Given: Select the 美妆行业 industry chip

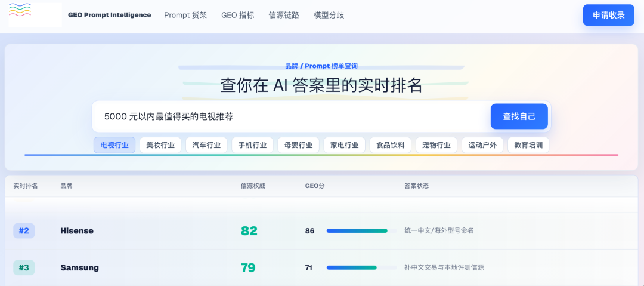Looking at the screenshot, I should click(160, 145).
